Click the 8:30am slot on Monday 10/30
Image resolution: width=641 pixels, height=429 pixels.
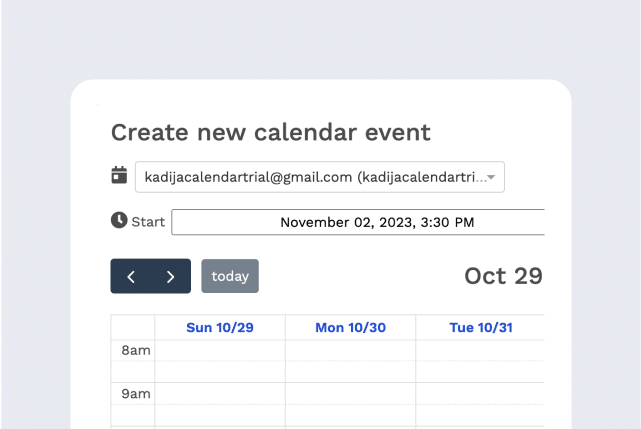pyautogui.click(x=350, y=372)
